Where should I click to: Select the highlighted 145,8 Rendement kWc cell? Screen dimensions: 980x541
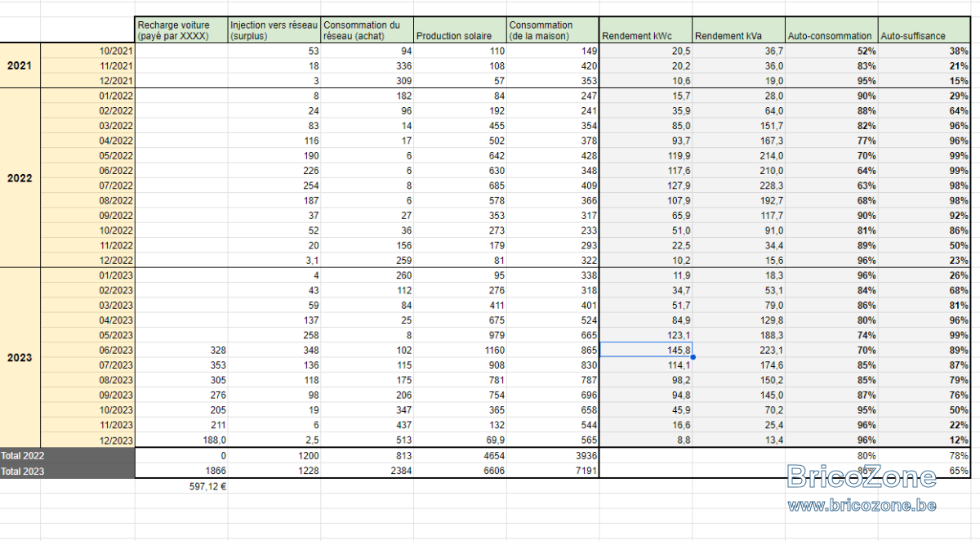point(646,350)
